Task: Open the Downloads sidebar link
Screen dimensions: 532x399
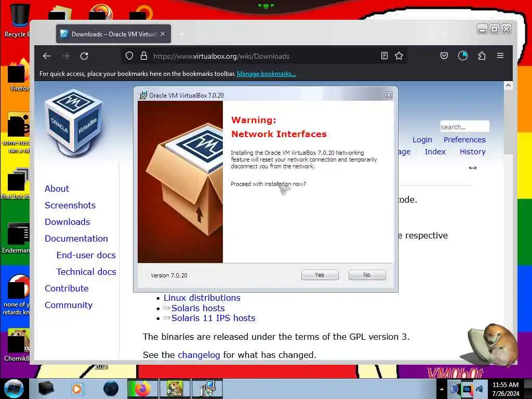Action: pos(67,222)
